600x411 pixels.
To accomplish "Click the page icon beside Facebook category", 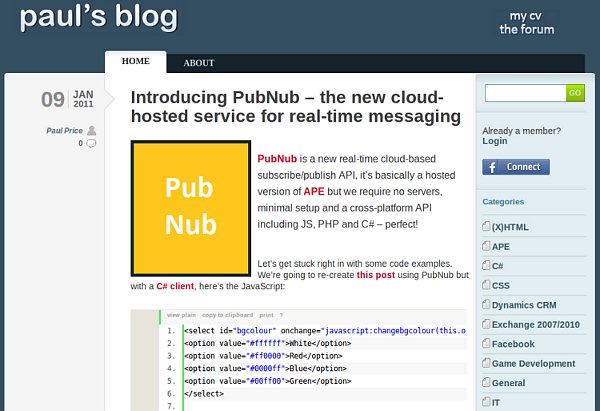I will (x=486, y=343).
